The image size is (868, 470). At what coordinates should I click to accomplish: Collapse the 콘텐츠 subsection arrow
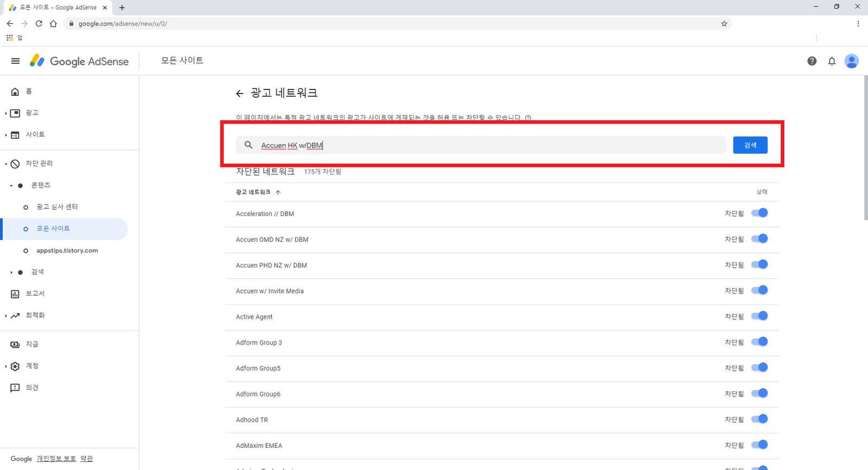point(11,185)
